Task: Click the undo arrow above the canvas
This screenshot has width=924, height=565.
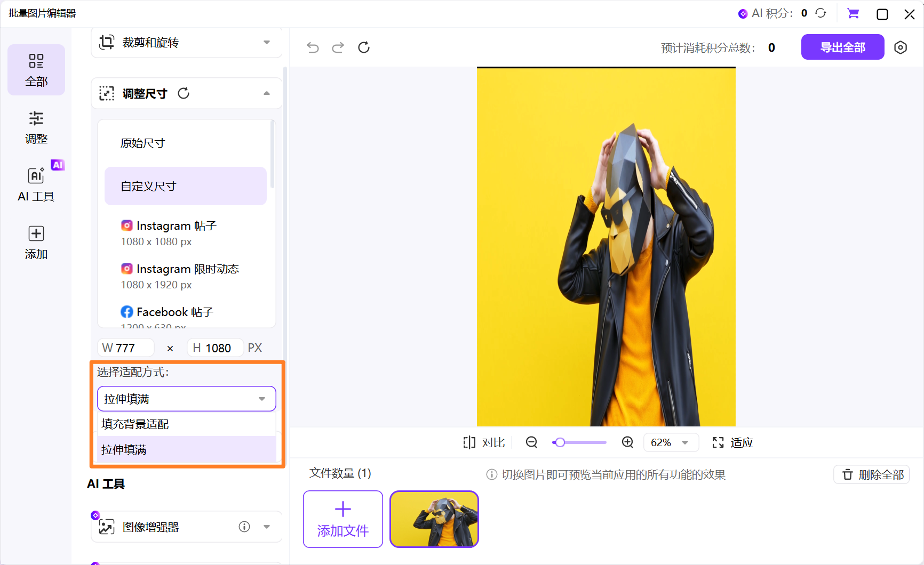Action: point(313,47)
